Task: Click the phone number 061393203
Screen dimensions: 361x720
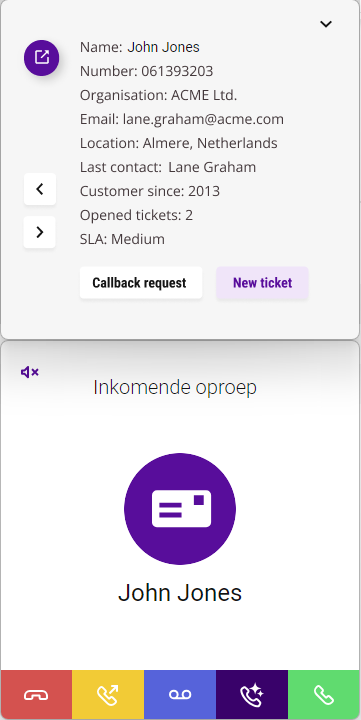Action: click(177, 71)
